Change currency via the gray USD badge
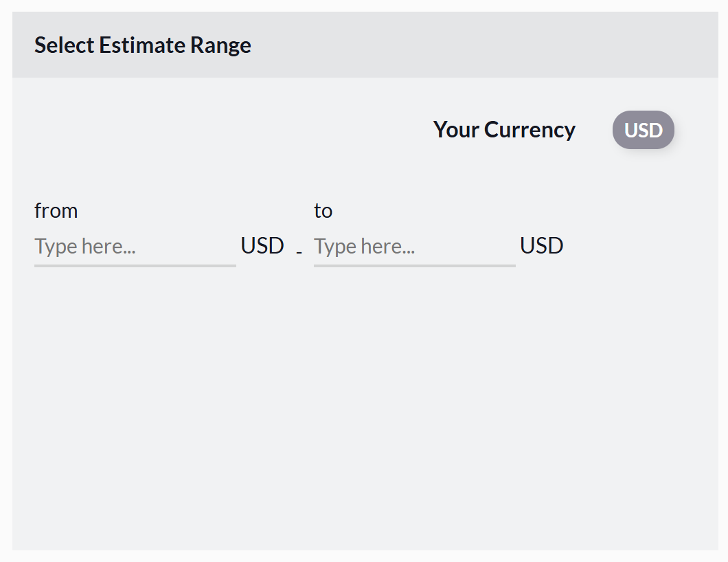This screenshot has height=562, width=728. coord(643,130)
